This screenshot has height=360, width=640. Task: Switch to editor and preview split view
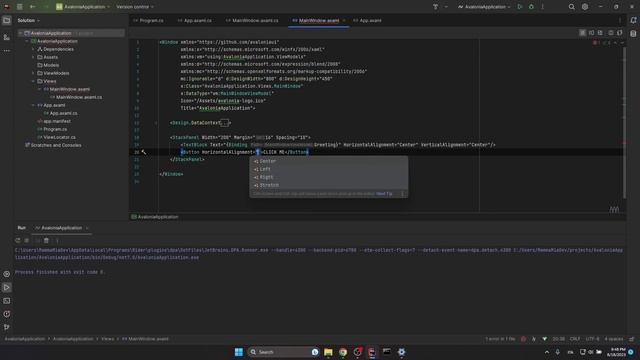(591, 33)
